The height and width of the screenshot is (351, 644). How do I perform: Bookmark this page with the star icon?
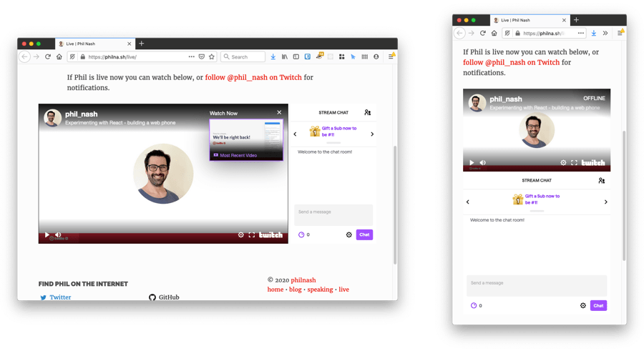point(212,56)
